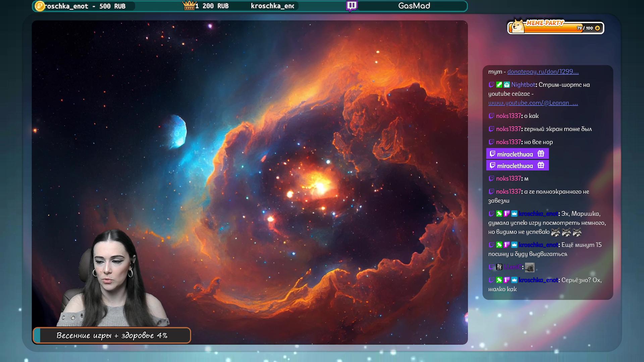
Task: Click noks1337 username on 'о как' message
Action: coord(508,116)
